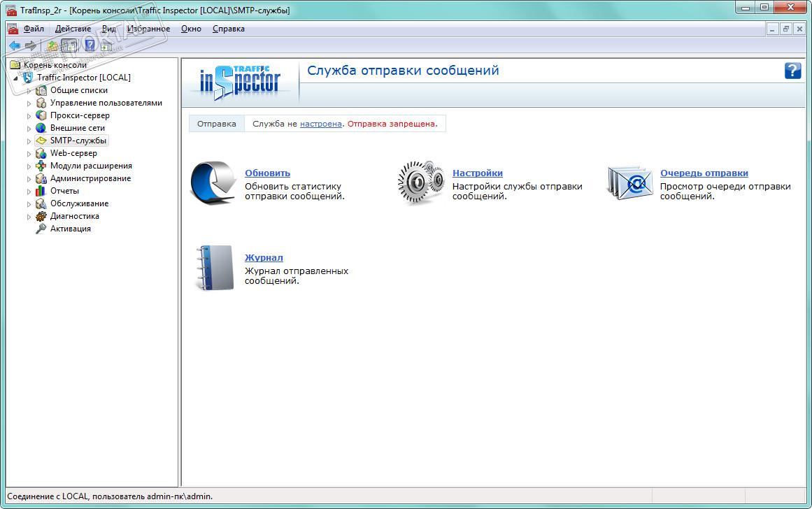Expand the Прокси-сервер node

coord(29,115)
